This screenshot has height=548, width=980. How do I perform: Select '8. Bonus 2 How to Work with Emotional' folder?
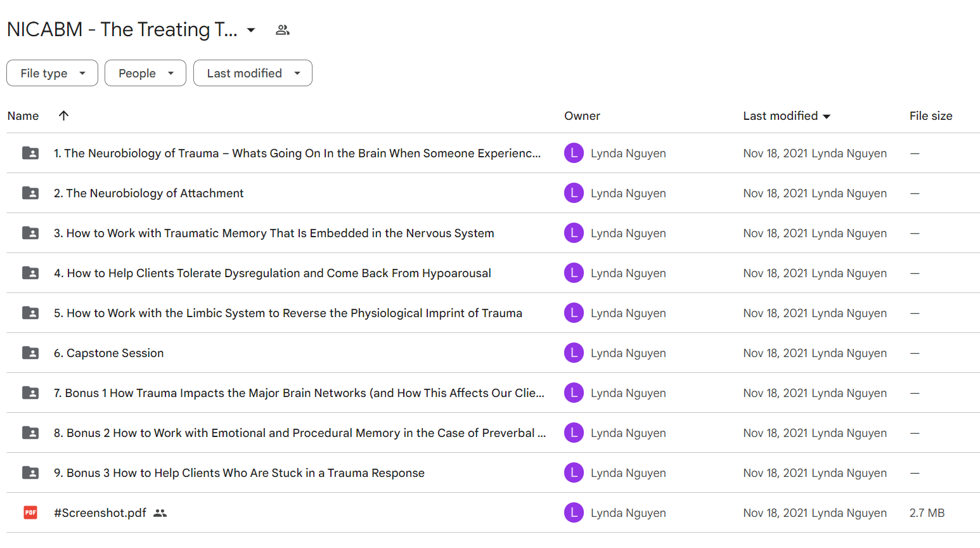pyautogui.click(x=300, y=433)
